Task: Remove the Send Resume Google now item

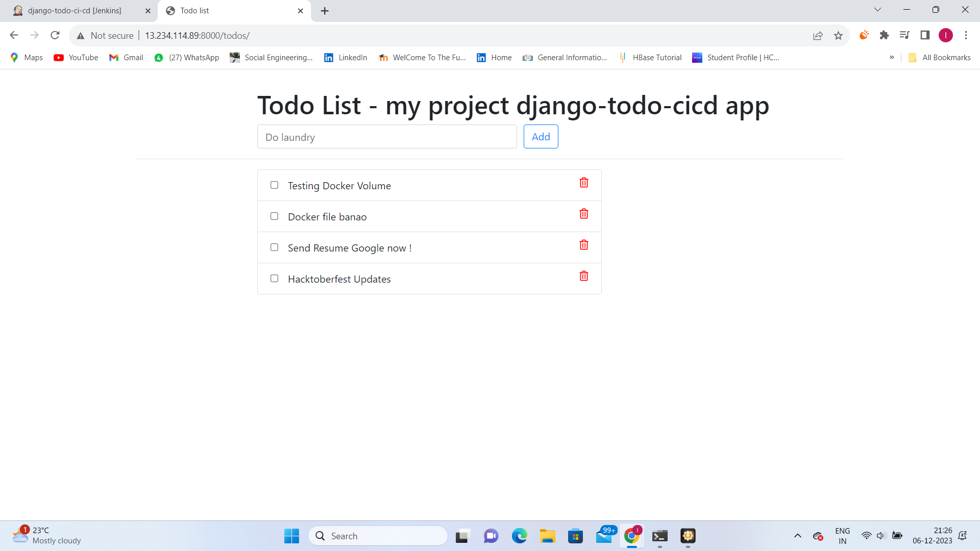Action: tap(584, 245)
